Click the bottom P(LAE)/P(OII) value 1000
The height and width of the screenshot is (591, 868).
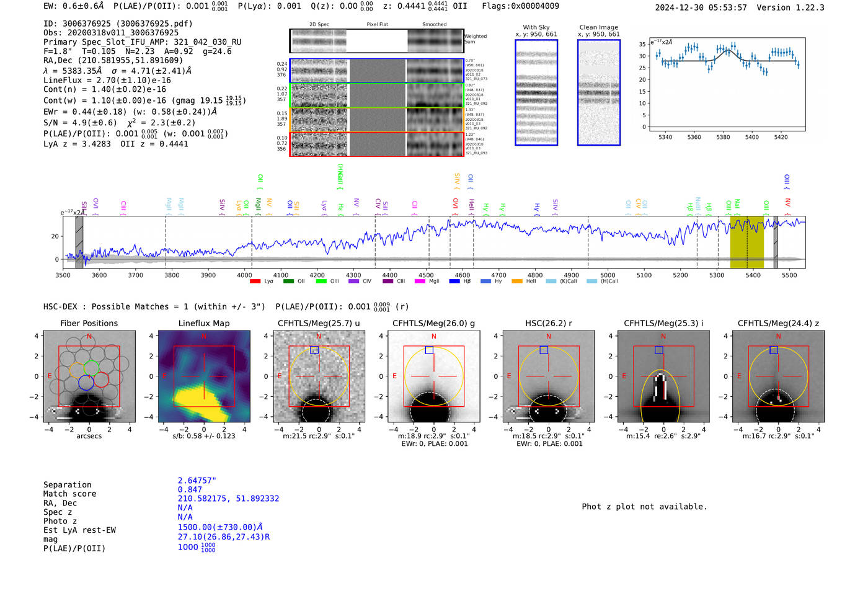[x=197, y=547]
